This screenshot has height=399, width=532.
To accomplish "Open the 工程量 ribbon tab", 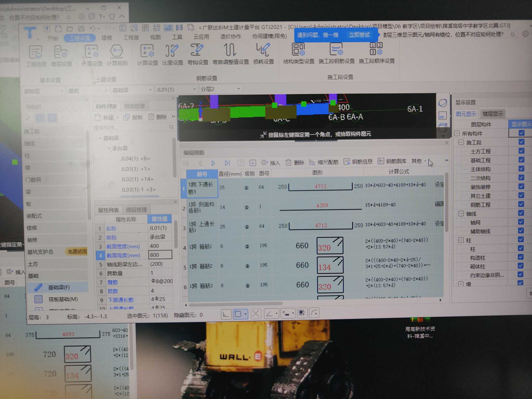I will tap(131, 38).
